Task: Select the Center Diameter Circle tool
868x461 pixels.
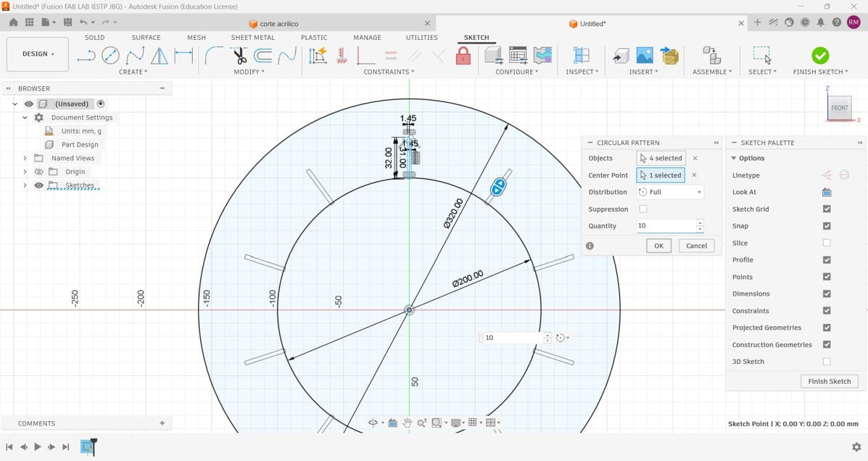Action: [111, 55]
